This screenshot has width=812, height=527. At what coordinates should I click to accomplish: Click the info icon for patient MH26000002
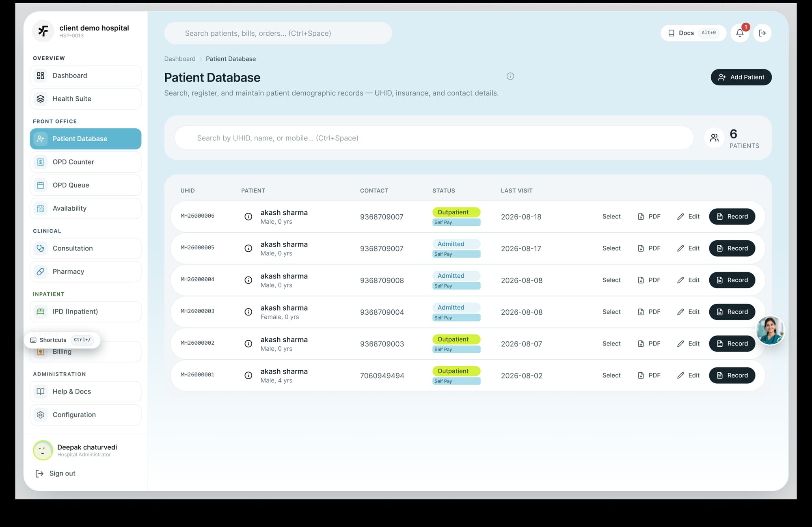pos(248,344)
